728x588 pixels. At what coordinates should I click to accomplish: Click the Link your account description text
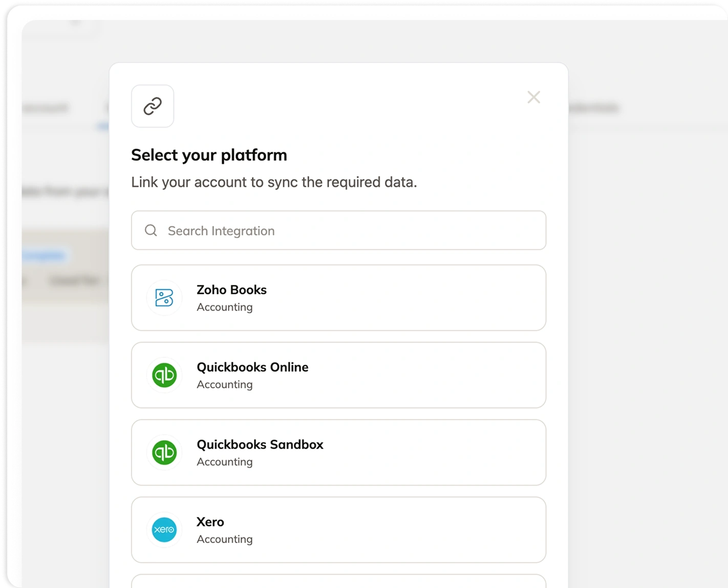point(274,182)
